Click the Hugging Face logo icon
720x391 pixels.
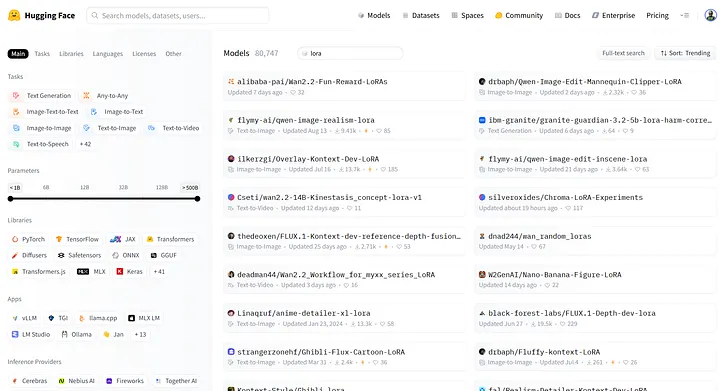click(14, 15)
